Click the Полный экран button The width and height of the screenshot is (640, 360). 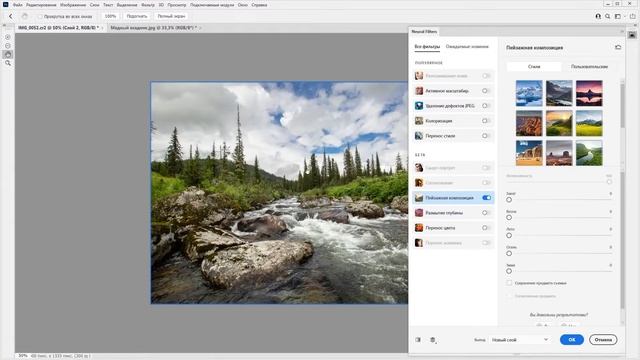(x=171, y=16)
